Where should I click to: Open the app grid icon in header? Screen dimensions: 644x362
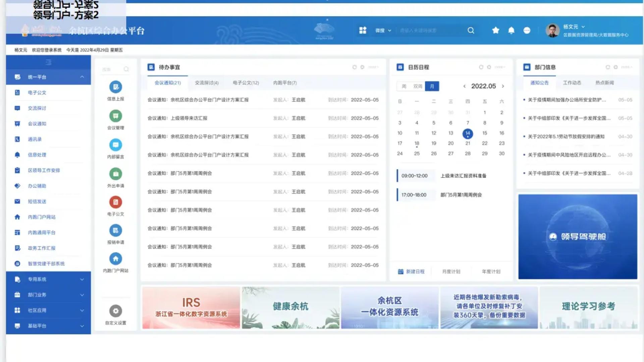click(x=363, y=31)
